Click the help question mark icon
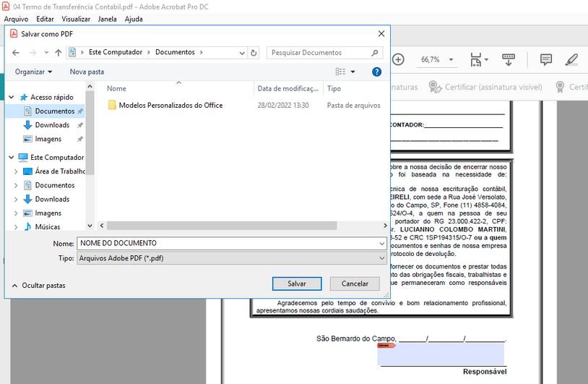This screenshot has height=384, width=588. [376, 72]
